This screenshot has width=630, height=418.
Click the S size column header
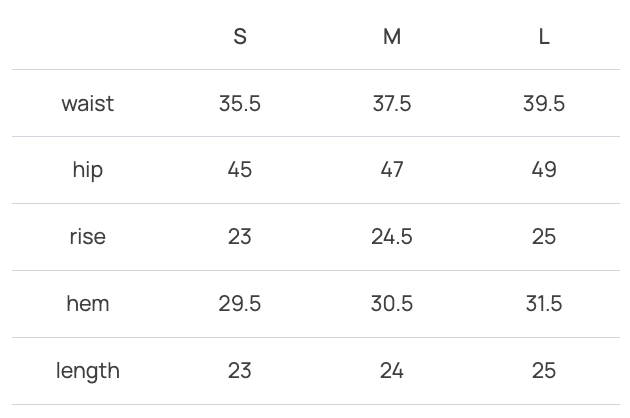click(x=240, y=37)
